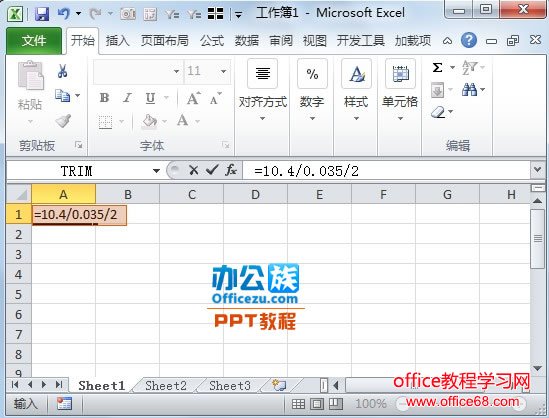Open the 文件 File tab
Viewport: 549px width, 418px height.
tap(34, 41)
